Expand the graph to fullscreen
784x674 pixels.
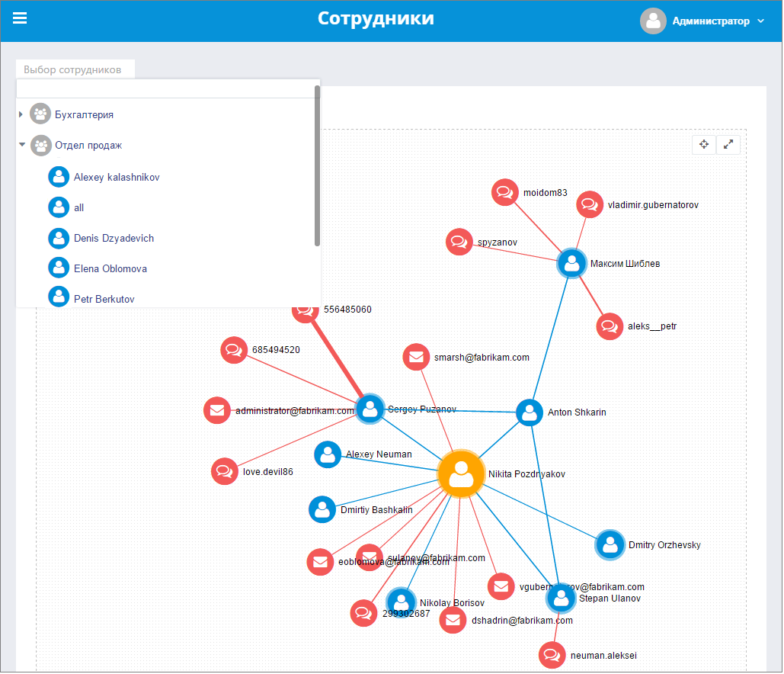click(728, 145)
